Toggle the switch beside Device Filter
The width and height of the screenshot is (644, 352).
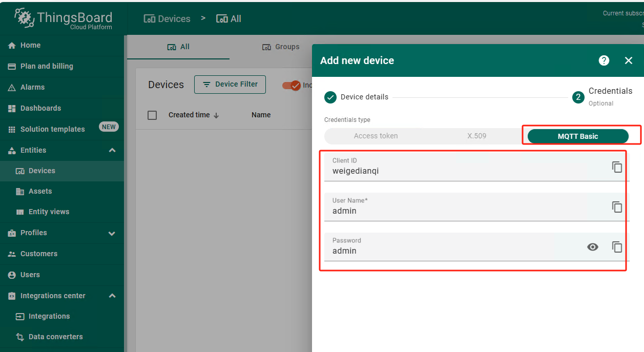pyautogui.click(x=291, y=86)
